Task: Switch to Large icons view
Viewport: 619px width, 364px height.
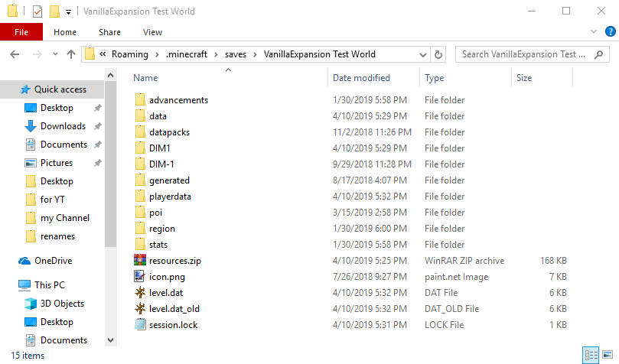Action: coord(608,355)
